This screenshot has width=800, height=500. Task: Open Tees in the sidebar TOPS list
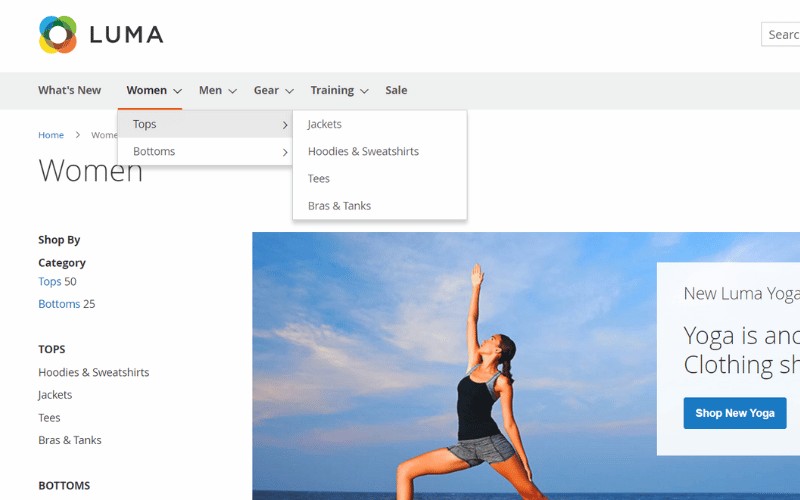pos(49,418)
